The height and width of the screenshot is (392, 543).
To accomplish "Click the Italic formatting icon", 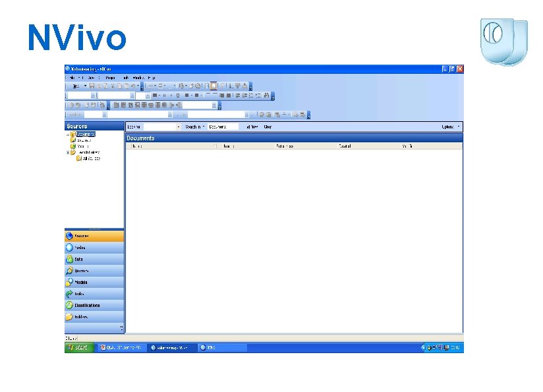I will point(171,96).
